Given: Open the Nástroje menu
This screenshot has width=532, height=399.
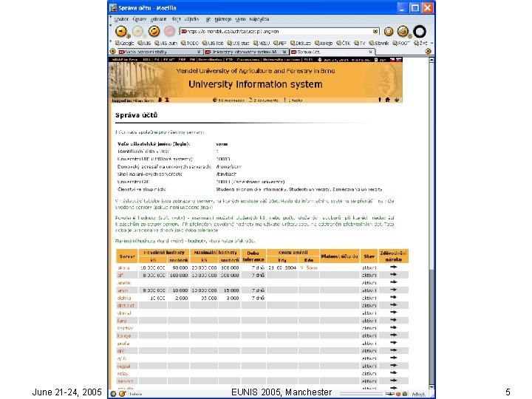Looking at the screenshot, I should (223, 19).
